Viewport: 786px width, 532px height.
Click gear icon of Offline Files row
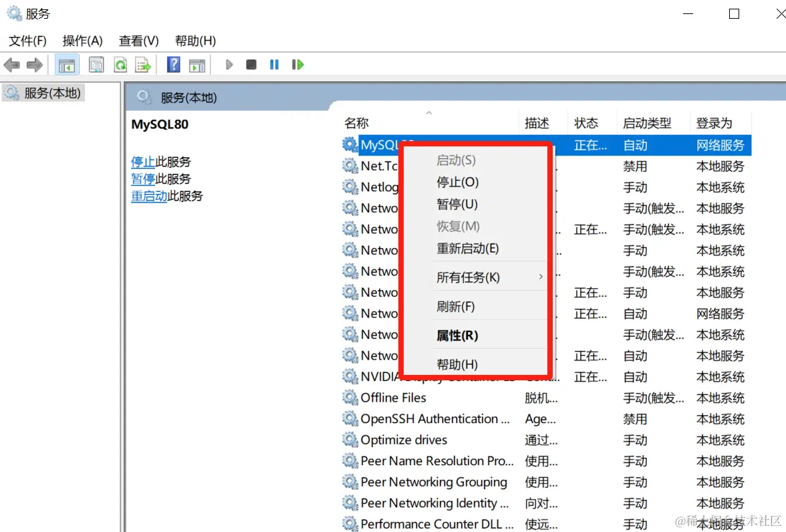(x=350, y=398)
